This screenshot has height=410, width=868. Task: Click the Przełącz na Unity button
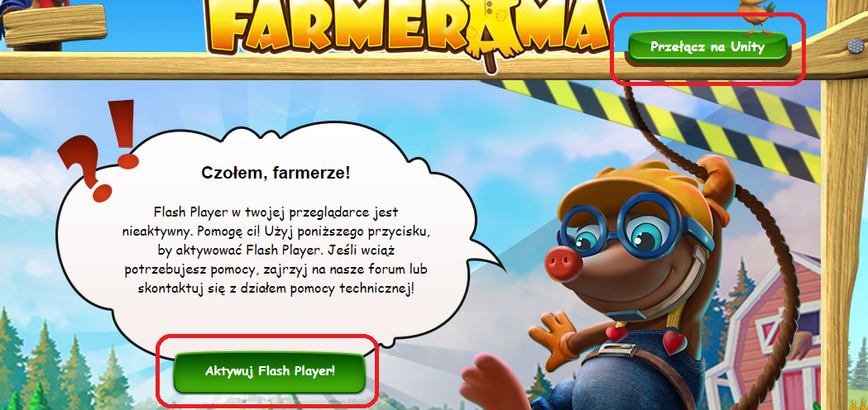[707, 46]
